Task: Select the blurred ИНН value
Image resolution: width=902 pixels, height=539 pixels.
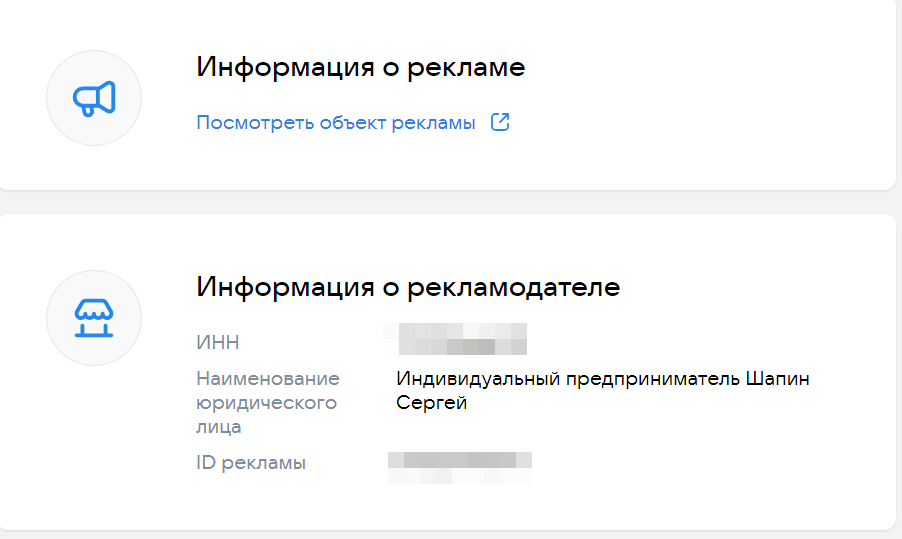Action: coord(456,339)
